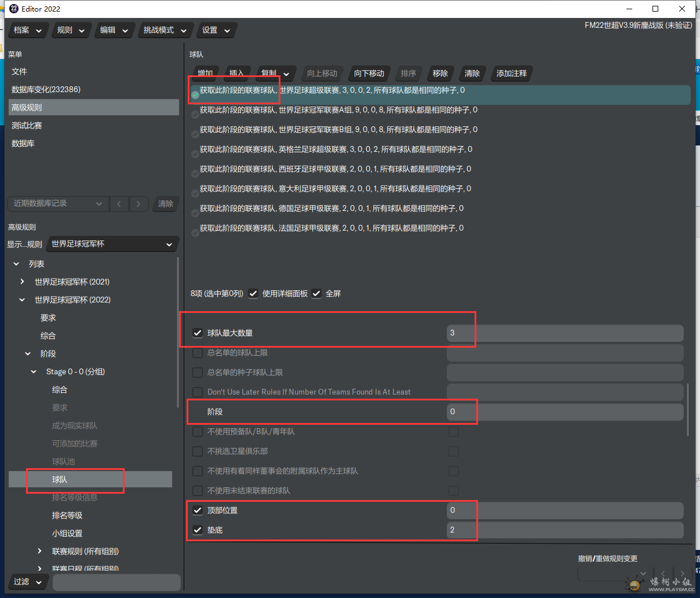This screenshot has height=598, width=700.
Task: Click the status icon of the 意大利足球甲级联赛 row
Action: click(195, 193)
